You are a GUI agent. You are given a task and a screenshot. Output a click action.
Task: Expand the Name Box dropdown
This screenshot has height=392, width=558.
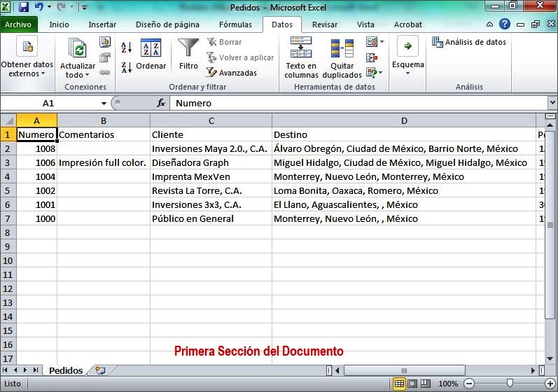pos(104,103)
